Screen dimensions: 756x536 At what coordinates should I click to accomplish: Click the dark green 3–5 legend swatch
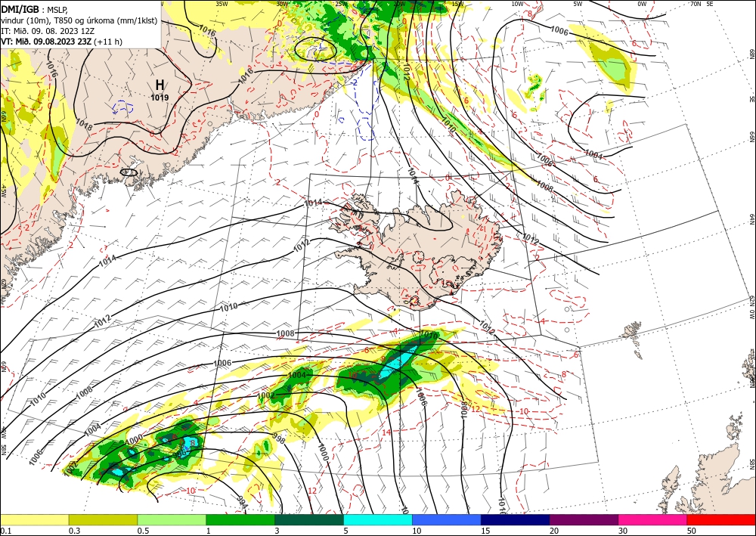[309, 519]
